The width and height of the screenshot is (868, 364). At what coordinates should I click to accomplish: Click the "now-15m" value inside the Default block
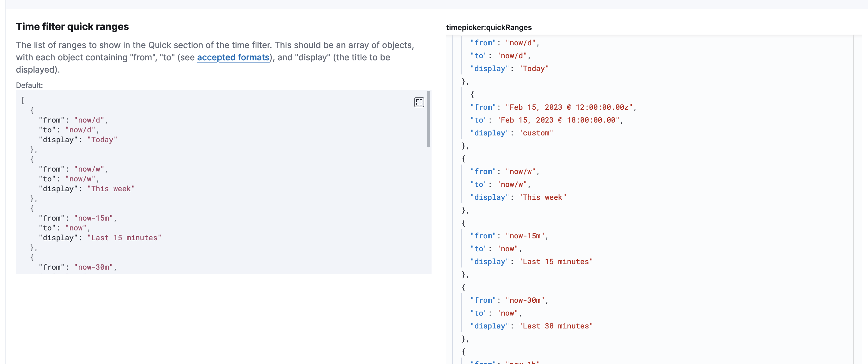[x=94, y=218]
